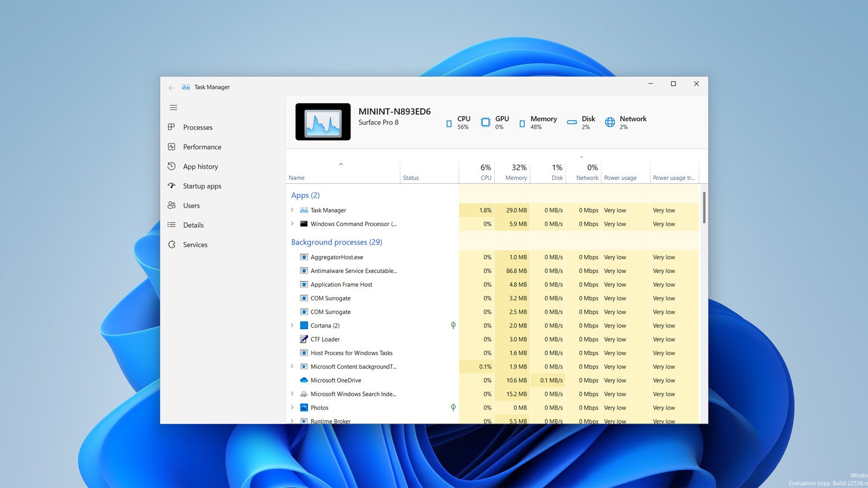Expand the Task Manager process entry
Viewport: 868px width, 488px height.
[292, 210]
